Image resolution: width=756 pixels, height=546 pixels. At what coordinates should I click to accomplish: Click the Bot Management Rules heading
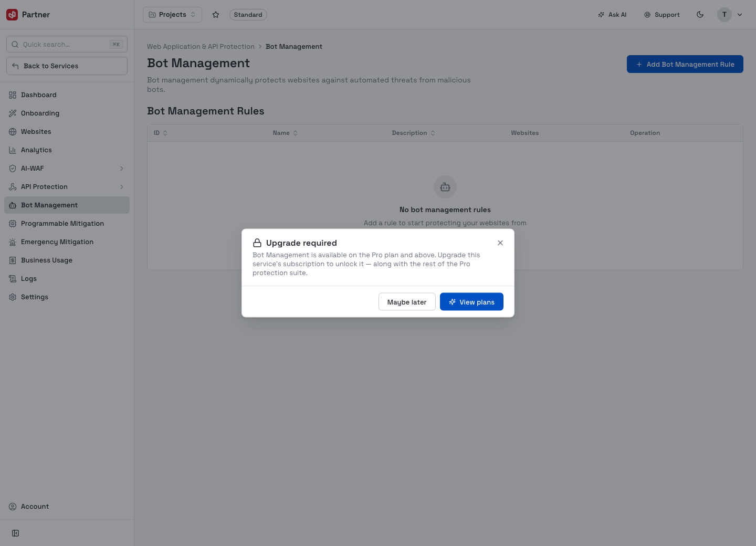click(x=206, y=111)
